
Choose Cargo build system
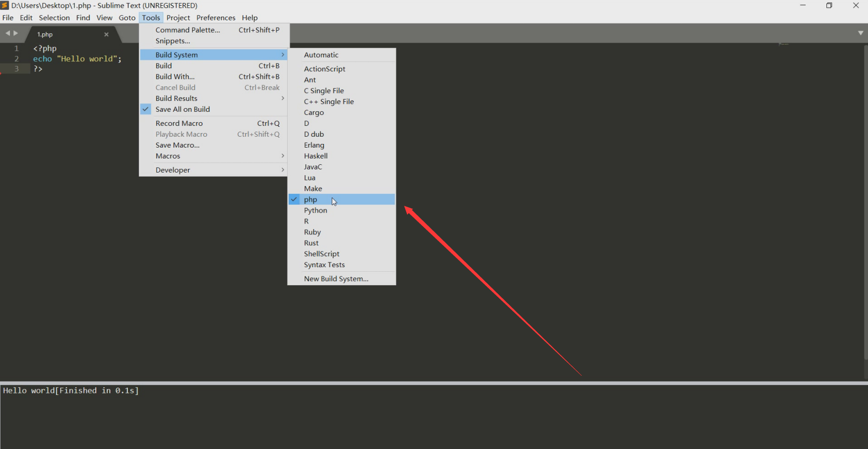[x=342, y=112]
